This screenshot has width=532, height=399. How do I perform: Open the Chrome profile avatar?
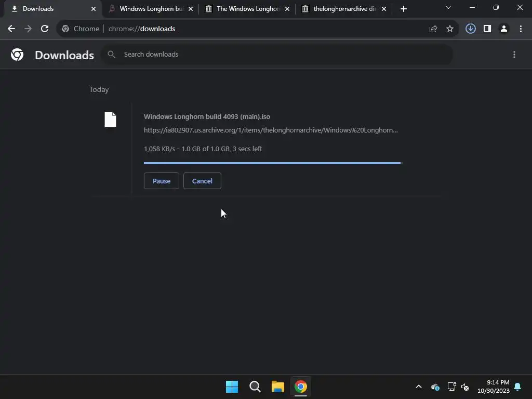tap(504, 29)
